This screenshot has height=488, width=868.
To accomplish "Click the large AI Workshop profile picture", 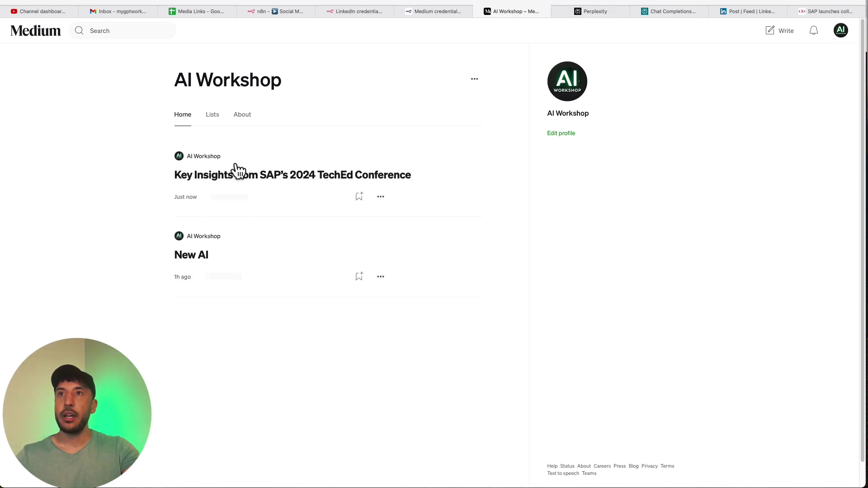I will coord(567,81).
